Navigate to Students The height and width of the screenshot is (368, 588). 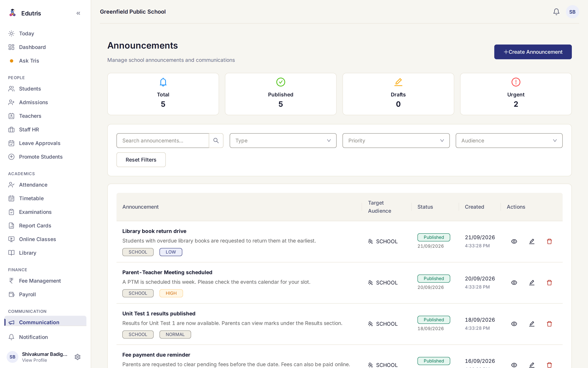45,89
